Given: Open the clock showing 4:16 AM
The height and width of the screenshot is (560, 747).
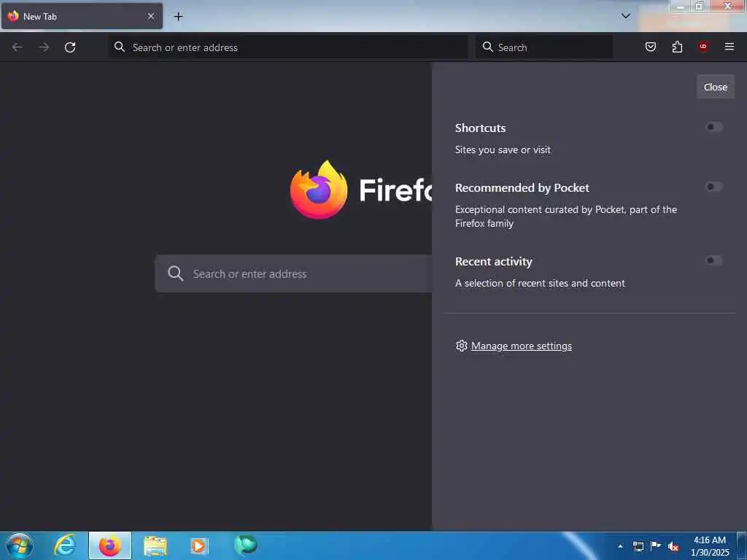Looking at the screenshot, I should click(710, 545).
